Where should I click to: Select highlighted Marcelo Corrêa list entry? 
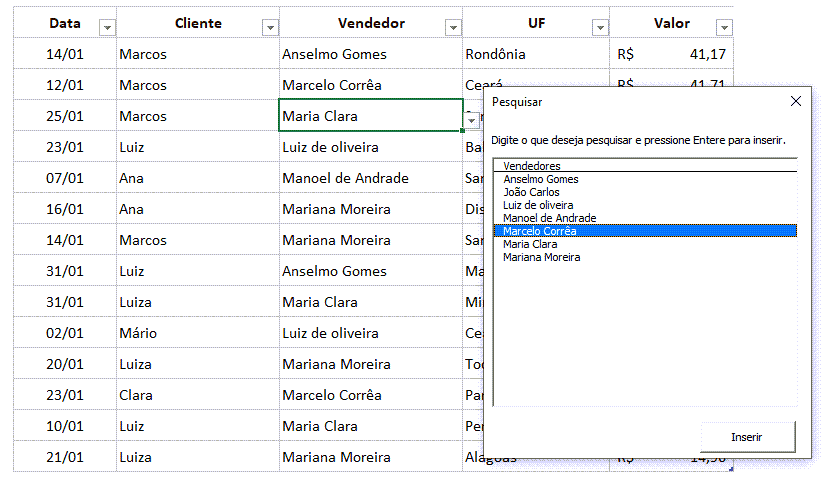540,231
